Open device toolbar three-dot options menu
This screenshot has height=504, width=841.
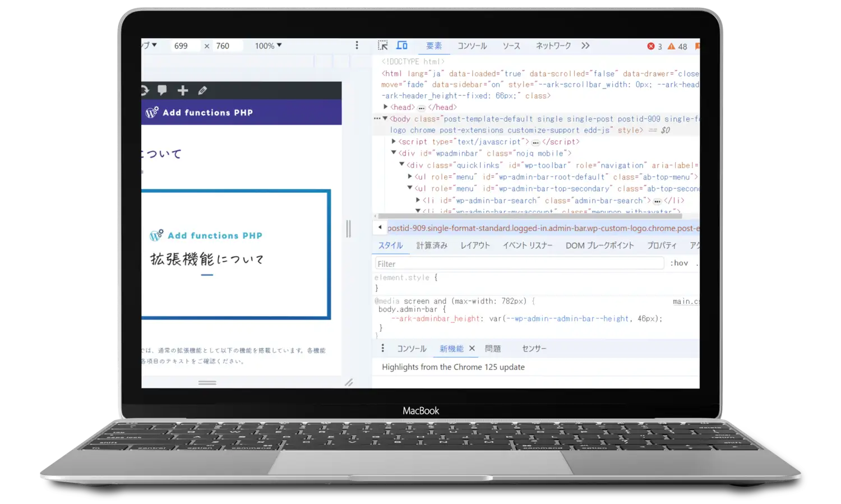tap(357, 45)
